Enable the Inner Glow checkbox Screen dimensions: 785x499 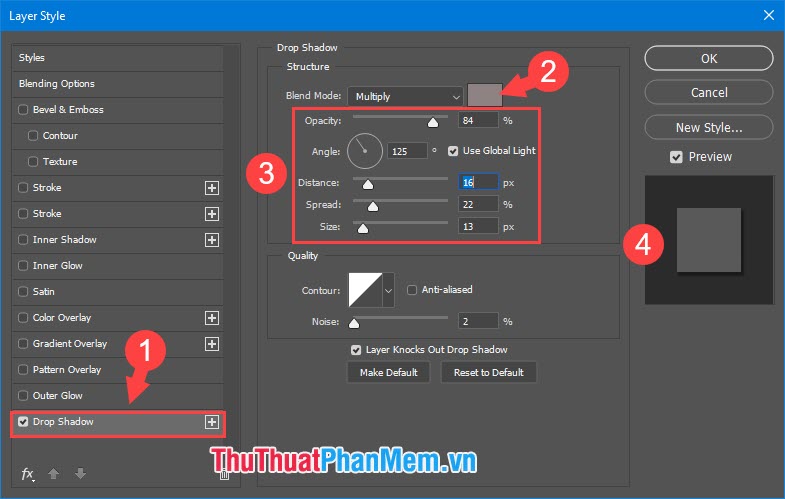[23, 266]
